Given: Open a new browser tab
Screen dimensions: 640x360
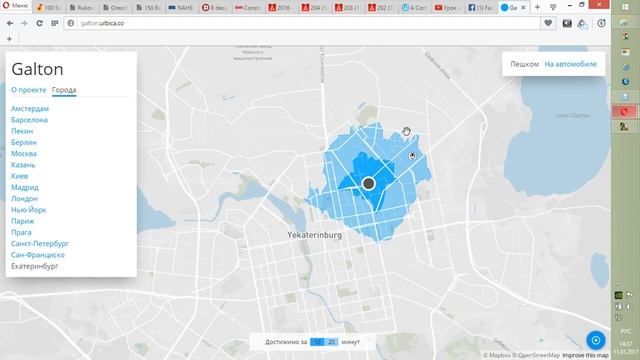Looking at the screenshot, I should click(x=538, y=7).
